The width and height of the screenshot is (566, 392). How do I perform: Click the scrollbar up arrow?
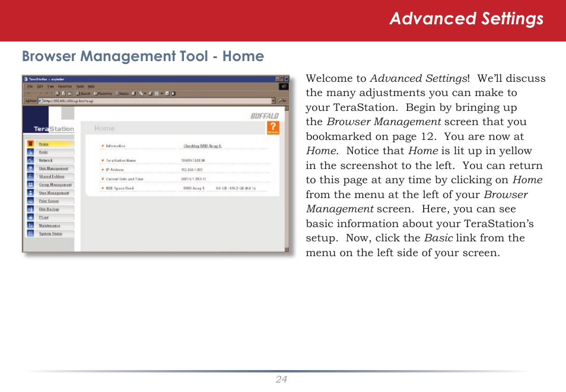coord(287,109)
